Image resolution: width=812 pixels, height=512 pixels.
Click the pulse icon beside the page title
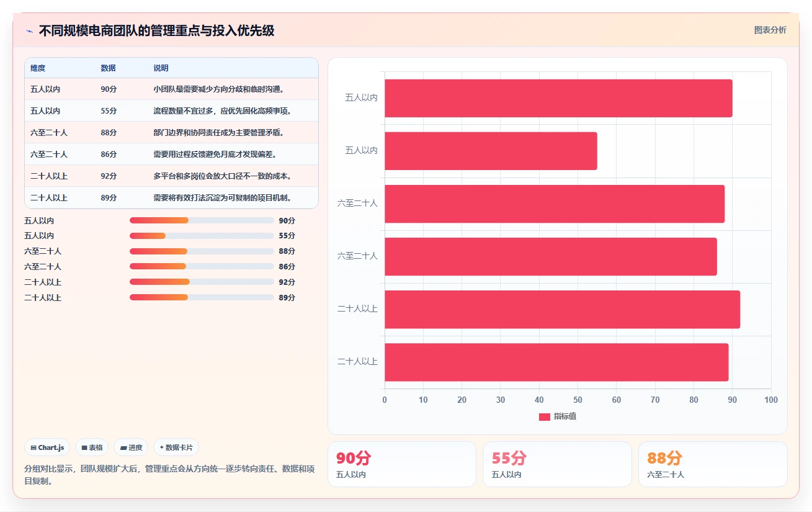click(x=29, y=31)
